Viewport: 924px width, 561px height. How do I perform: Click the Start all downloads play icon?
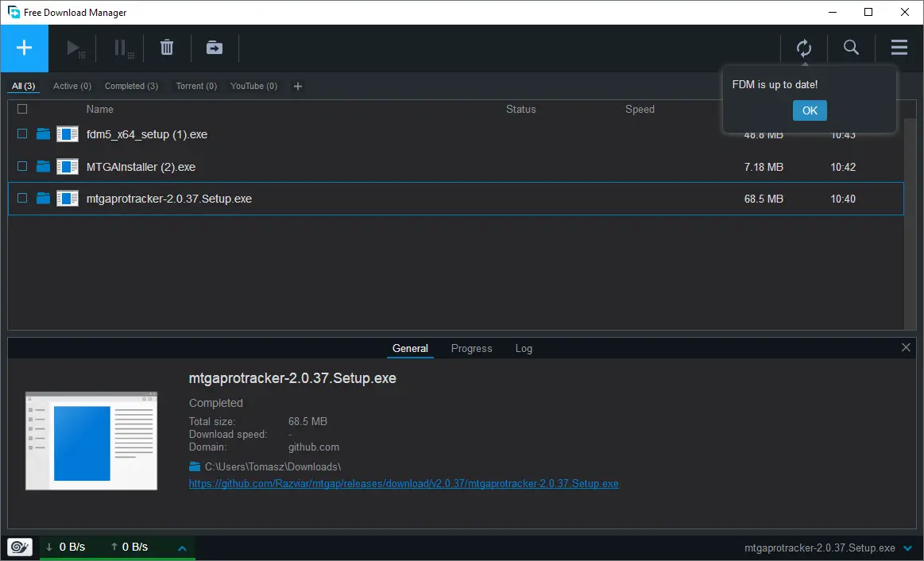coord(74,48)
